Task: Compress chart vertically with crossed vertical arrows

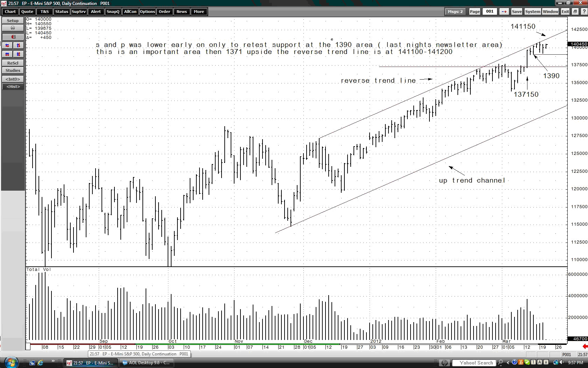Action: (x=19, y=54)
